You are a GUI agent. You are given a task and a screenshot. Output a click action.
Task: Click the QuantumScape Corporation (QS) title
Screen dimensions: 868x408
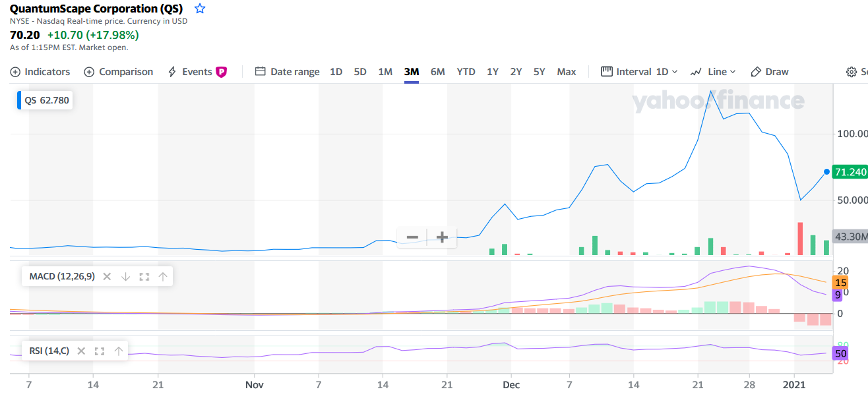[96, 9]
